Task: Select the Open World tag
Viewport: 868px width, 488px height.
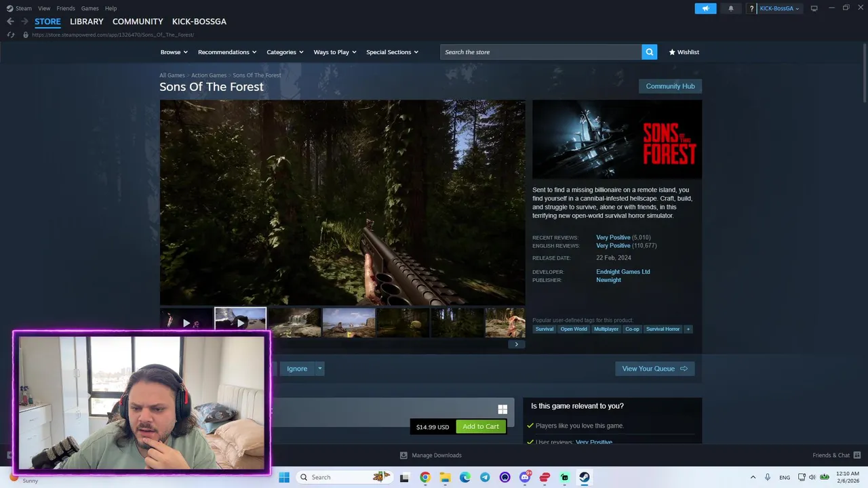Action: (x=574, y=329)
